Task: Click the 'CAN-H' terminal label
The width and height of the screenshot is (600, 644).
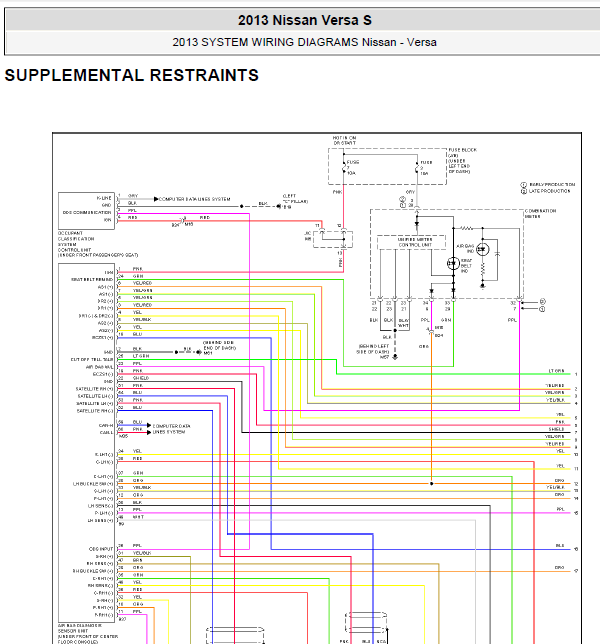Action: tap(106, 426)
